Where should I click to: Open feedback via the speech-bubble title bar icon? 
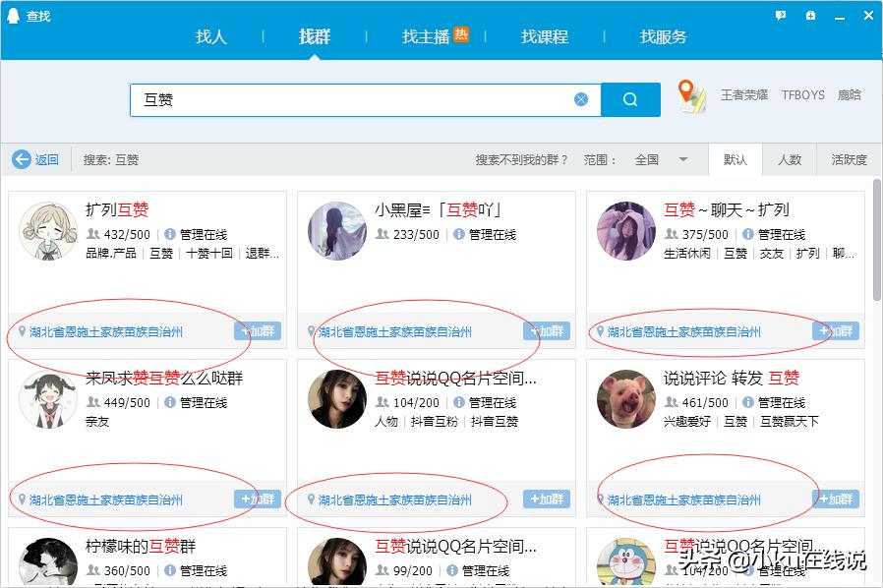[x=780, y=14]
